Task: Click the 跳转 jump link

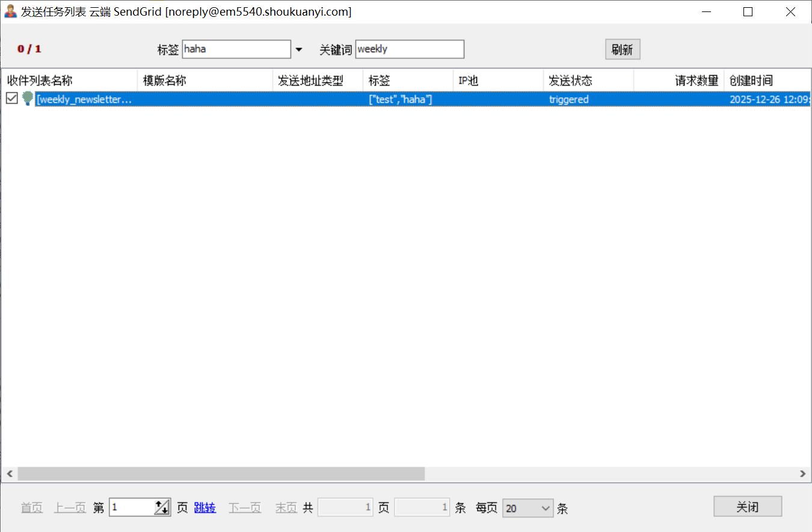Action: (x=205, y=508)
